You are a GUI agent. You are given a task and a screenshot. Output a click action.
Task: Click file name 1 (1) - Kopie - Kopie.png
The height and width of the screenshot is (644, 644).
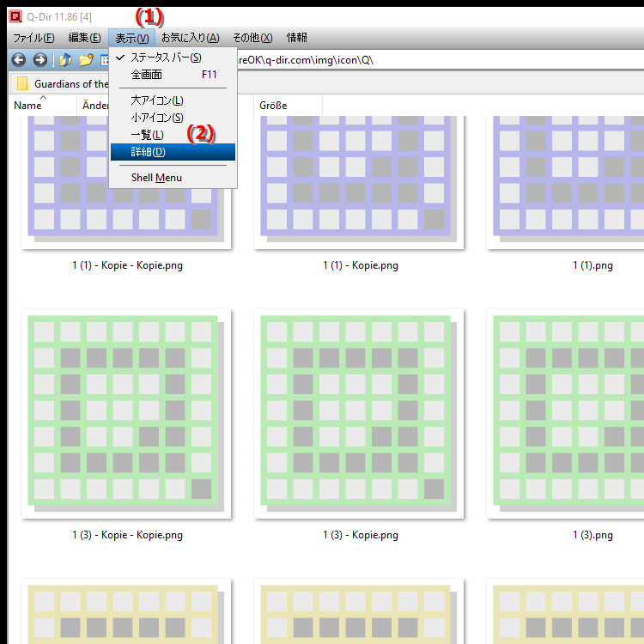[127, 265]
